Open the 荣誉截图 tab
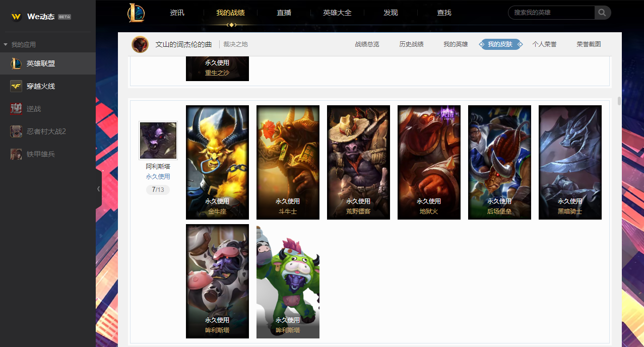 589,44
